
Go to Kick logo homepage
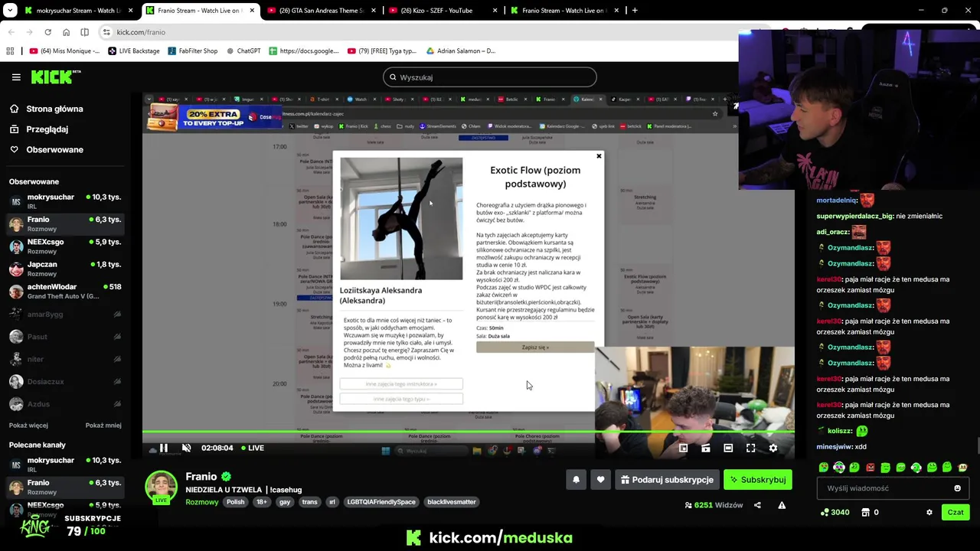56,77
